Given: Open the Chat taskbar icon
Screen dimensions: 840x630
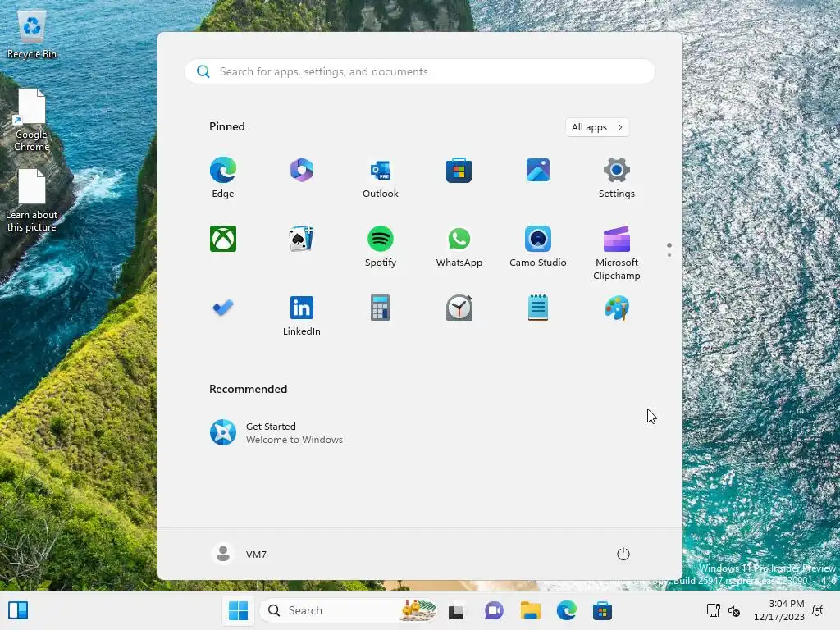Looking at the screenshot, I should (494, 610).
